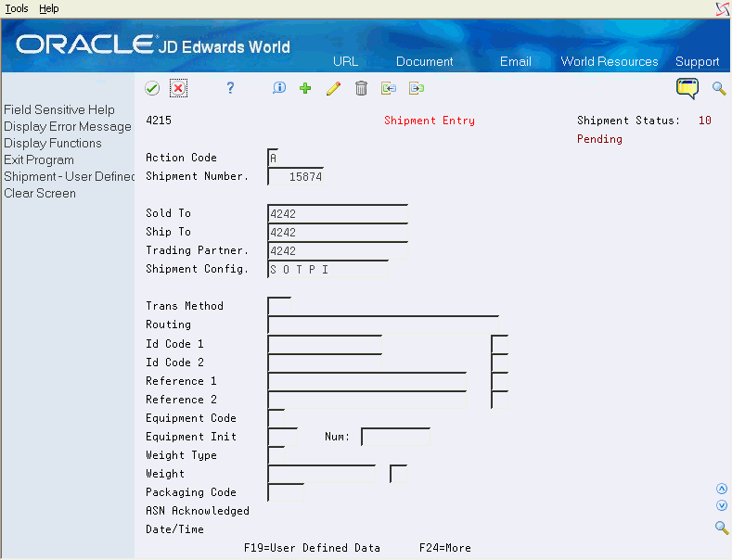Click the Num input field
The image size is (732, 560).
tap(395, 437)
